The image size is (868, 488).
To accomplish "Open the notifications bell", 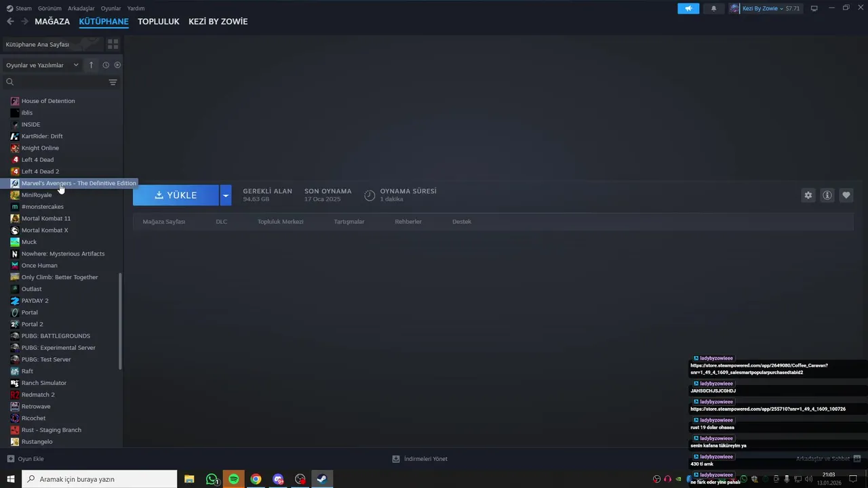I will [x=713, y=8].
